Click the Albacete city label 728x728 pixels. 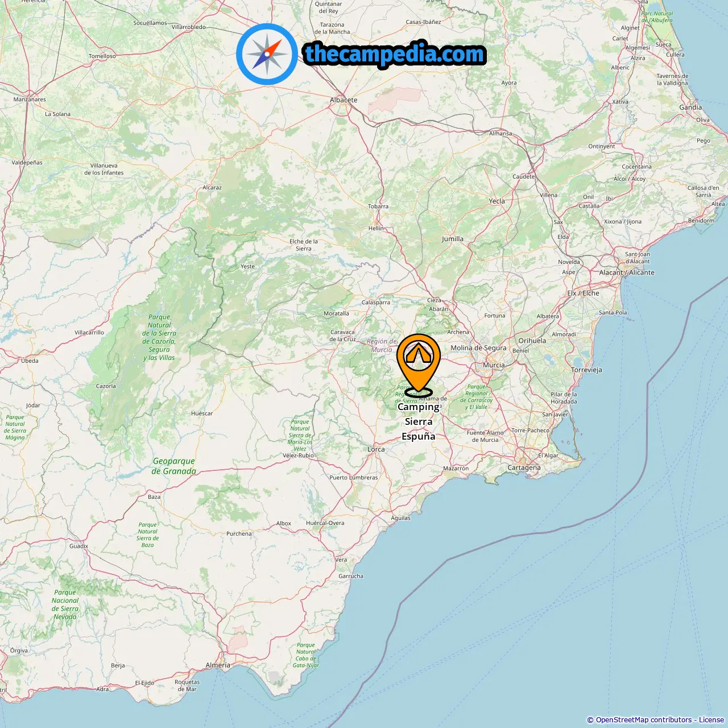coord(344,100)
